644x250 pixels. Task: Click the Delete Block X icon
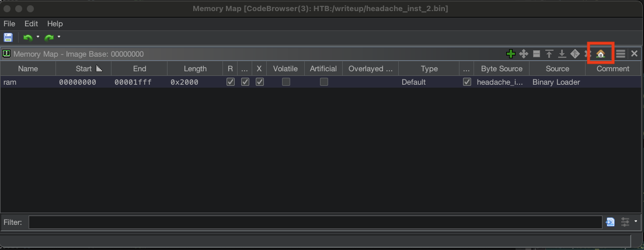click(587, 54)
